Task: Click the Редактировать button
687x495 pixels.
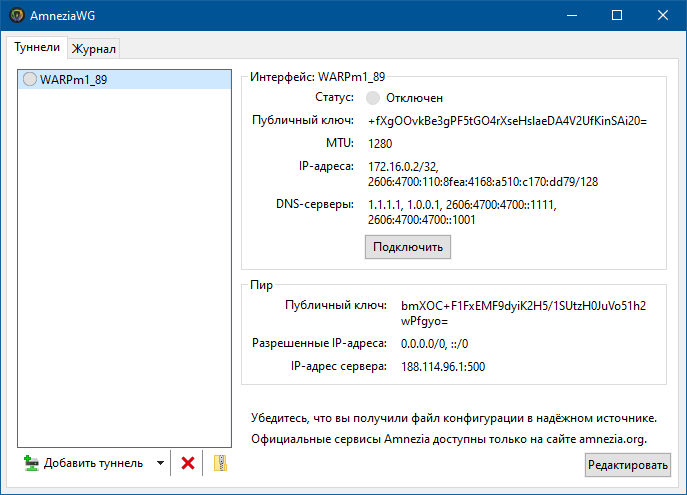Action: [x=628, y=465]
